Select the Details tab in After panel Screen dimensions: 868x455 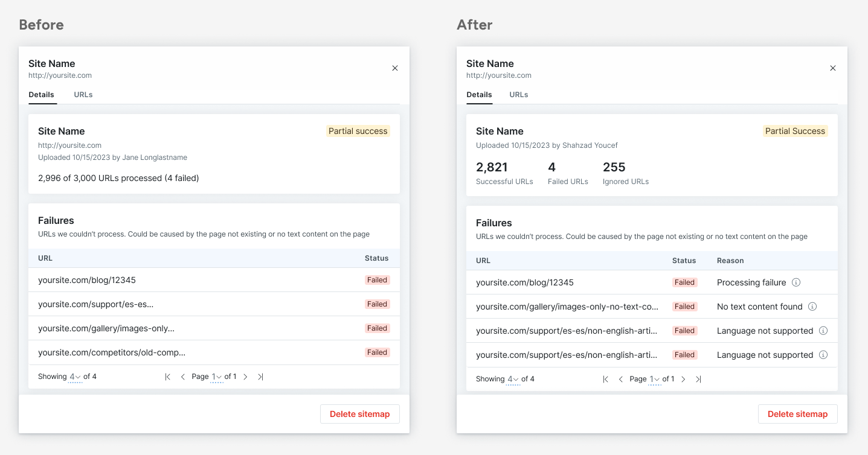tap(479, 95)
